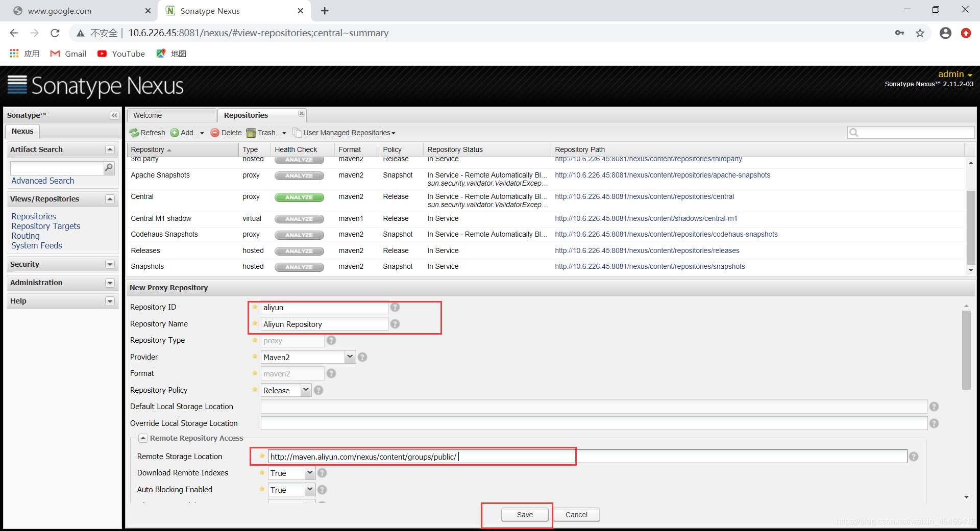The image size is (980, 531).
Task: Click the repository search field
Action: pos(911,133)
